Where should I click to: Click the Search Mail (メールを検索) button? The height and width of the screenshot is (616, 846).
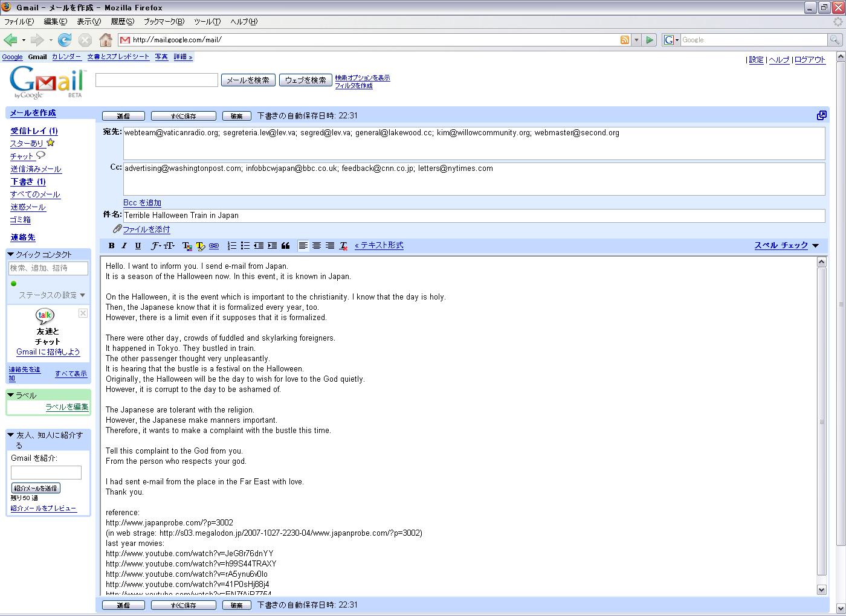point(248,80)
